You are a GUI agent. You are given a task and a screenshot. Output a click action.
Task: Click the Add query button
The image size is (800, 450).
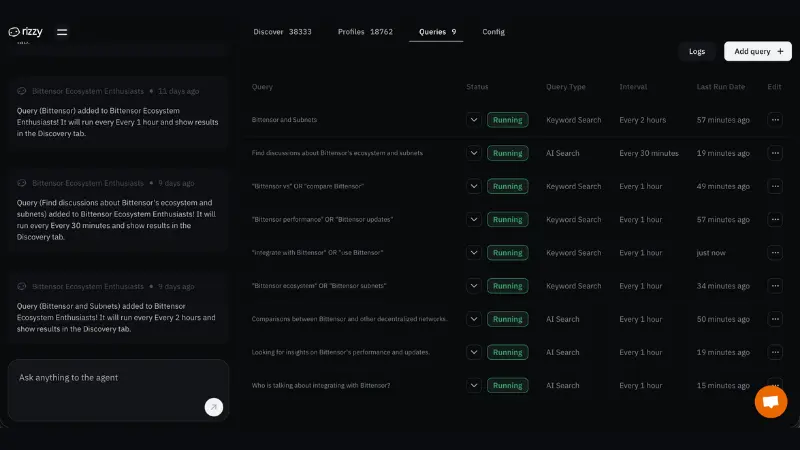758,51
